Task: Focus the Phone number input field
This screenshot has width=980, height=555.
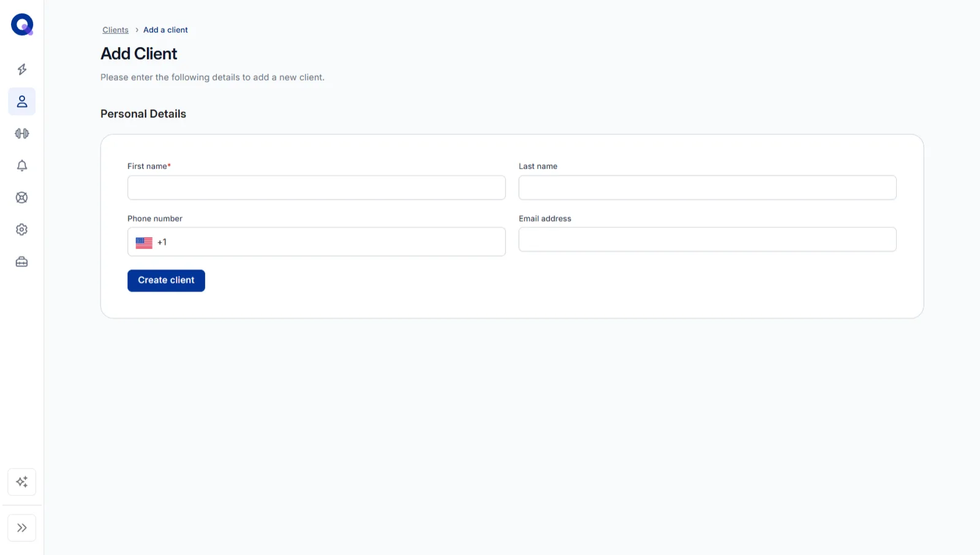Action: (317, 242)
